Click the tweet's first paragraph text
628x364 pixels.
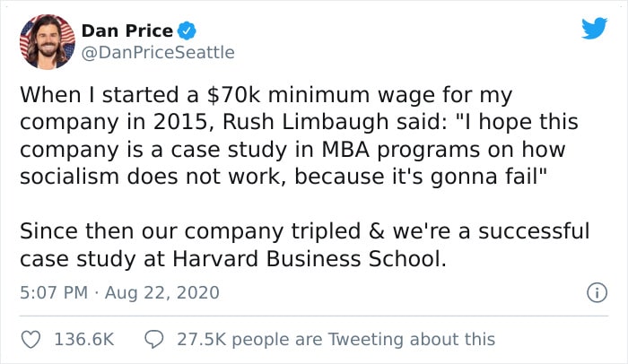tap(299, 135)
